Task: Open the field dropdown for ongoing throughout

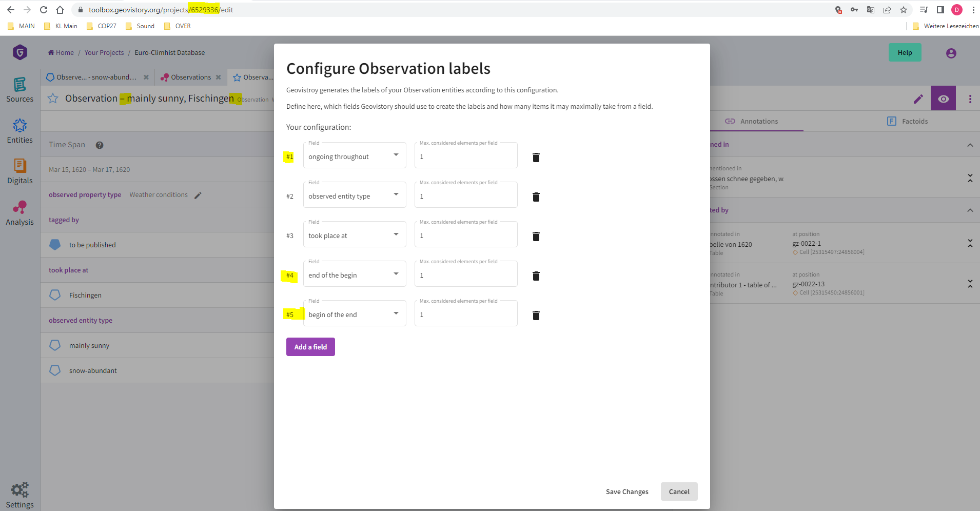Action: pos(355,155)
